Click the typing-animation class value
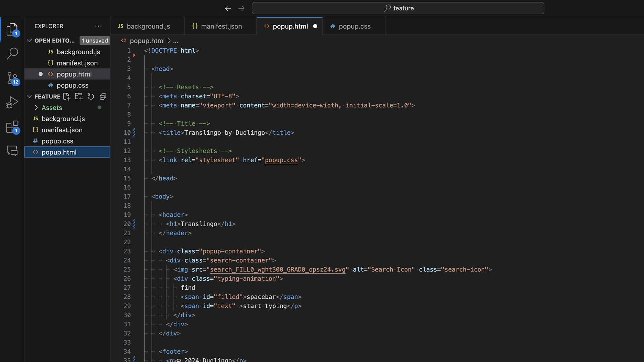This screenshot has height=362, width=644. pos(247,279)
